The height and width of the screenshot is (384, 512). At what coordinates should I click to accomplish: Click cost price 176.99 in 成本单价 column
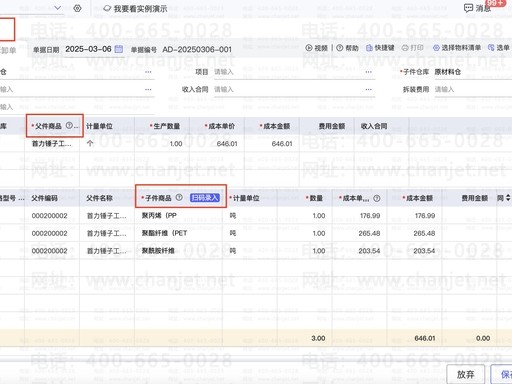coord(370,216)
